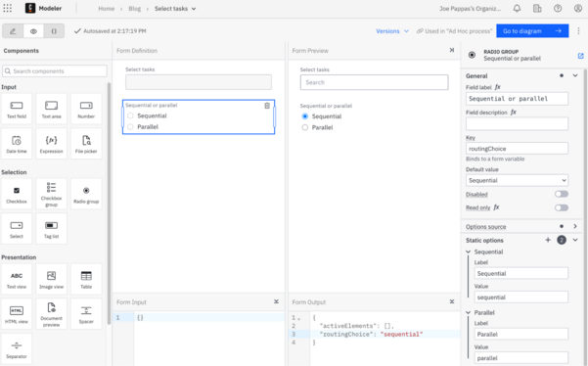Toggle the Read only switch
Image resolution: width=588 pixels, height=366 pixels.
click(562, 207)
